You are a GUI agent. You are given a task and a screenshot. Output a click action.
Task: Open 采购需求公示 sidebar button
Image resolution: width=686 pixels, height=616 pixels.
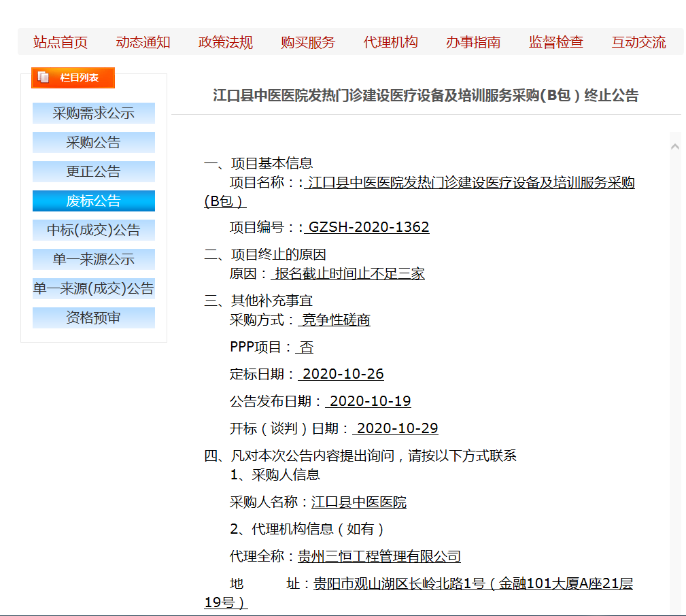pyautogui.click(x=94, y=113)
